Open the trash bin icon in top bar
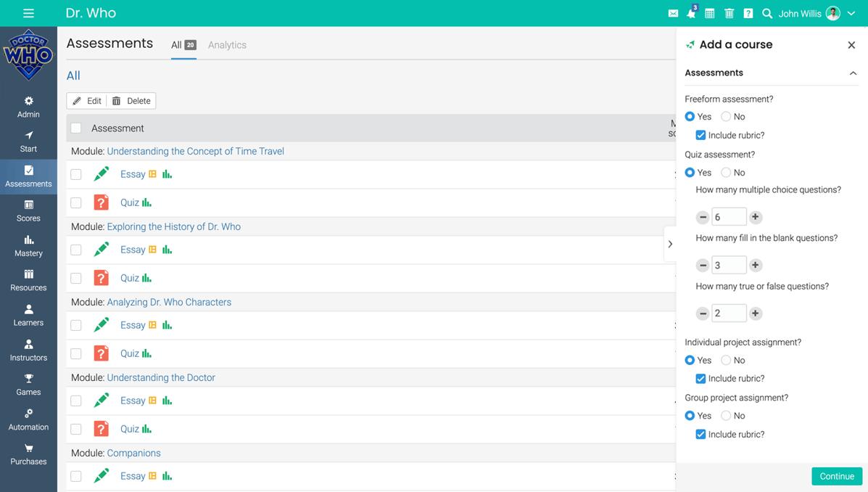Viewport: 868px width, 492px height. click(x=729, y=14)
